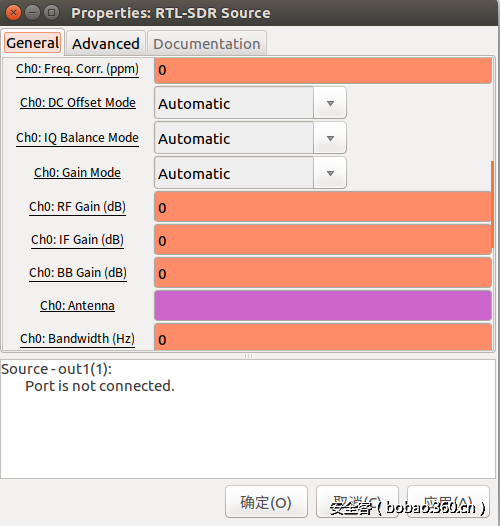
Task: Click the orange vertical scrollbar handle
Action: (x=492, y=204)
